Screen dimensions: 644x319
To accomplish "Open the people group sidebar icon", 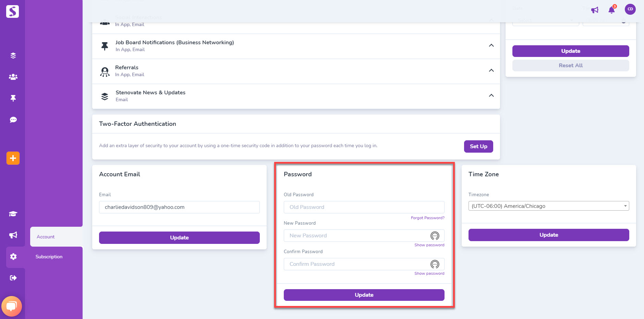I will 13,77.
